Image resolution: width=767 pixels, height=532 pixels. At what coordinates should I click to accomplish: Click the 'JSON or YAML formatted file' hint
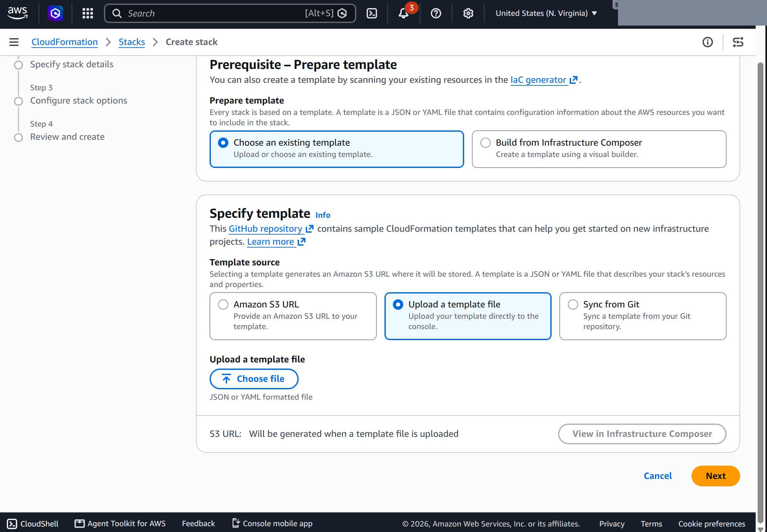tap(261, 397)
